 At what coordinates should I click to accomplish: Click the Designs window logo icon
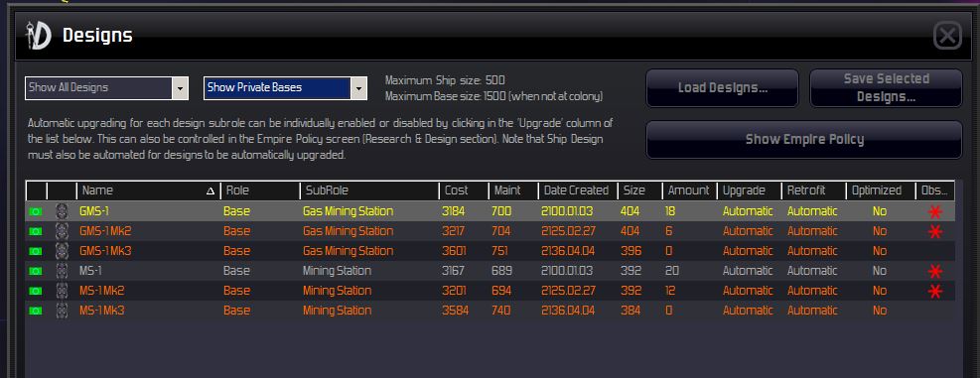(x=38, y=36)
